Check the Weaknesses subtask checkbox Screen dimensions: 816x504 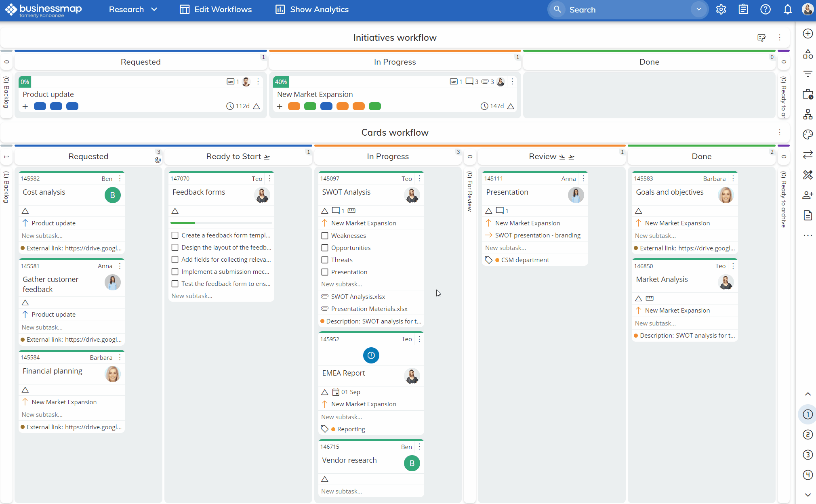coord(325,236)
